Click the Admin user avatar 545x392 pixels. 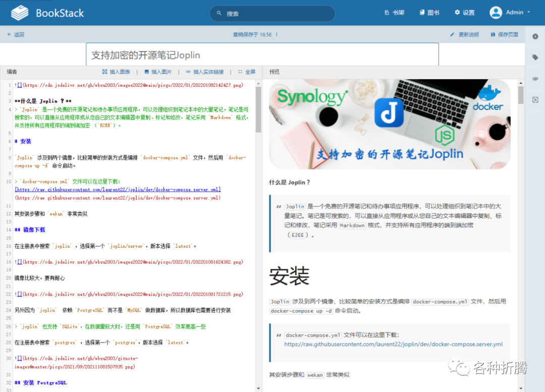(496, 13)
